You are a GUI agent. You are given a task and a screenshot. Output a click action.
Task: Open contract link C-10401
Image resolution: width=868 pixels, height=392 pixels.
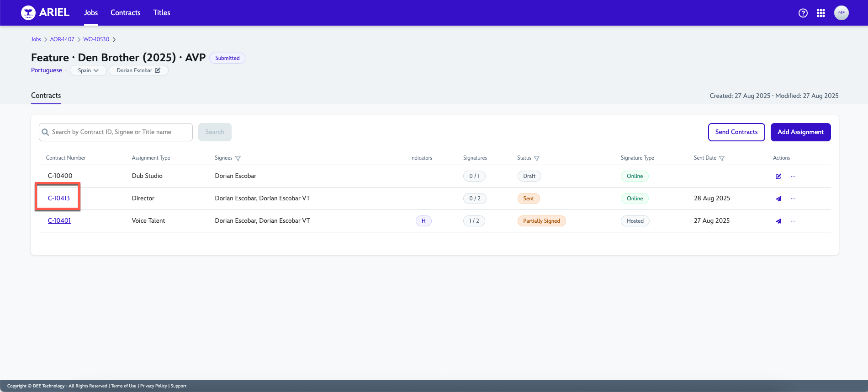(x=59, y=221)
